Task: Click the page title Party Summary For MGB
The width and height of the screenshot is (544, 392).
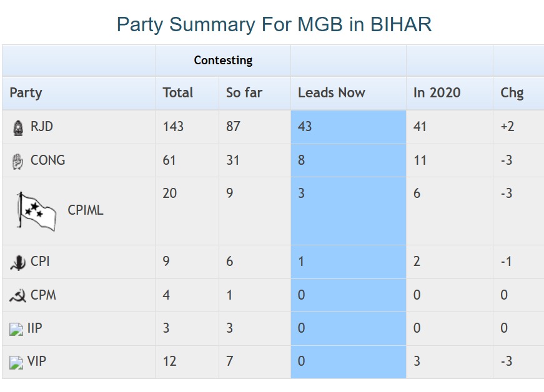Action: click(274, 24)
